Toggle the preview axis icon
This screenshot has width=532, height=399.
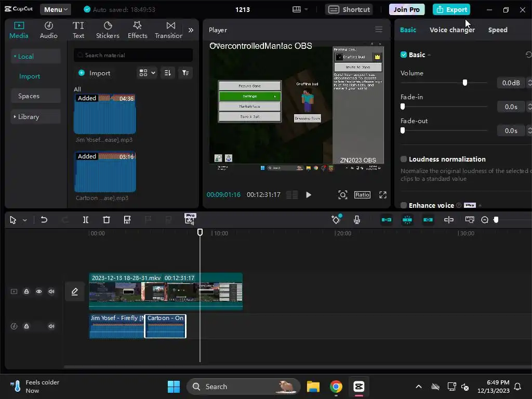448,220
